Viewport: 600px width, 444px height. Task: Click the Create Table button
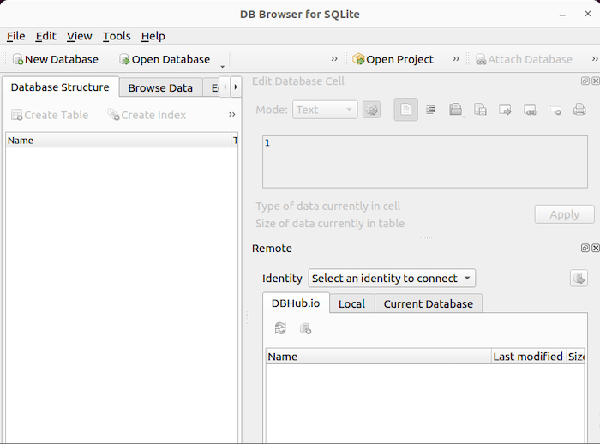(50, 115)
